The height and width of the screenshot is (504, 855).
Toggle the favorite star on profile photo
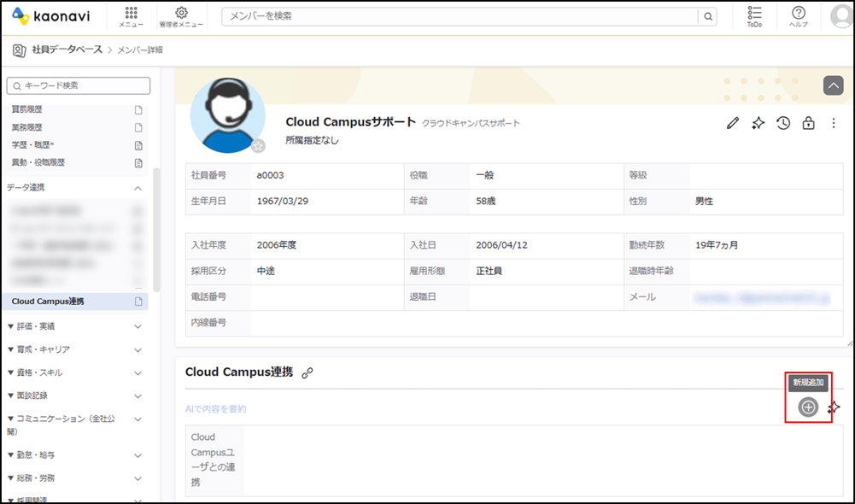259,145
